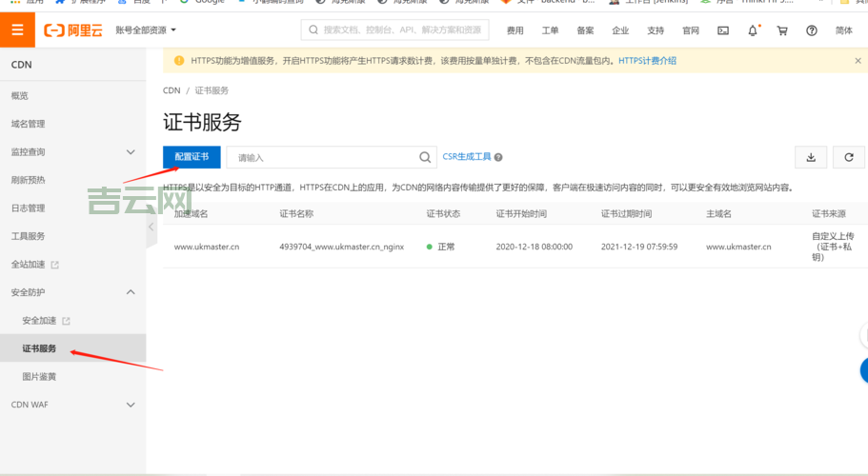Open the orange hamburger menu
The height and width of the screenshot is (476, 868).
point(18,30)
